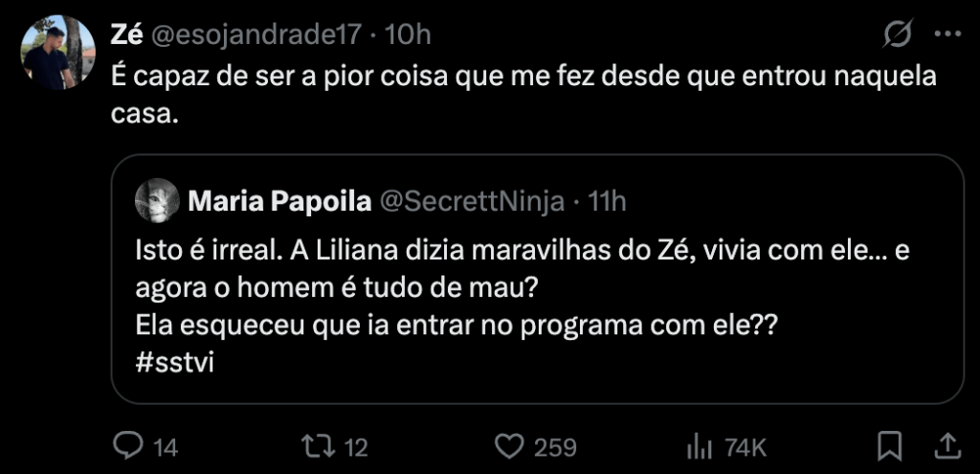
Task: Open the @esojandrade17 handle link
Action: click(254, 34)
